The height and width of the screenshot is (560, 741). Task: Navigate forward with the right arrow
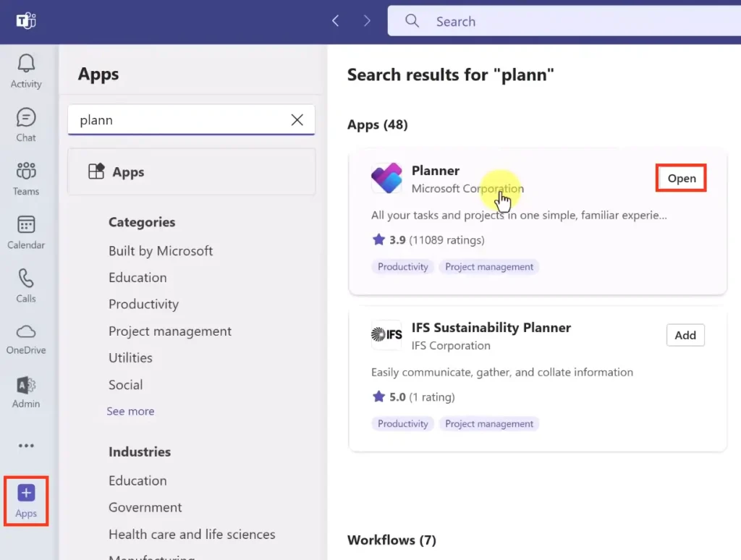coord(367,22)
